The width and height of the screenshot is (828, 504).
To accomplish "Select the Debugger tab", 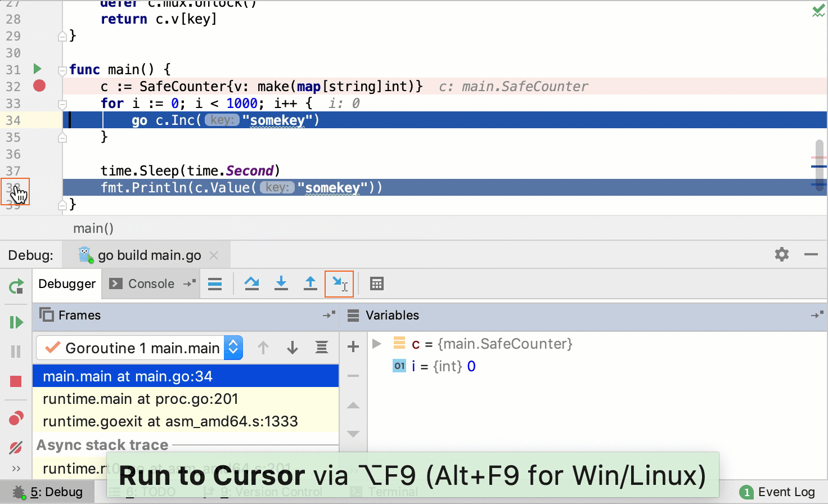I will pos(67,284).
